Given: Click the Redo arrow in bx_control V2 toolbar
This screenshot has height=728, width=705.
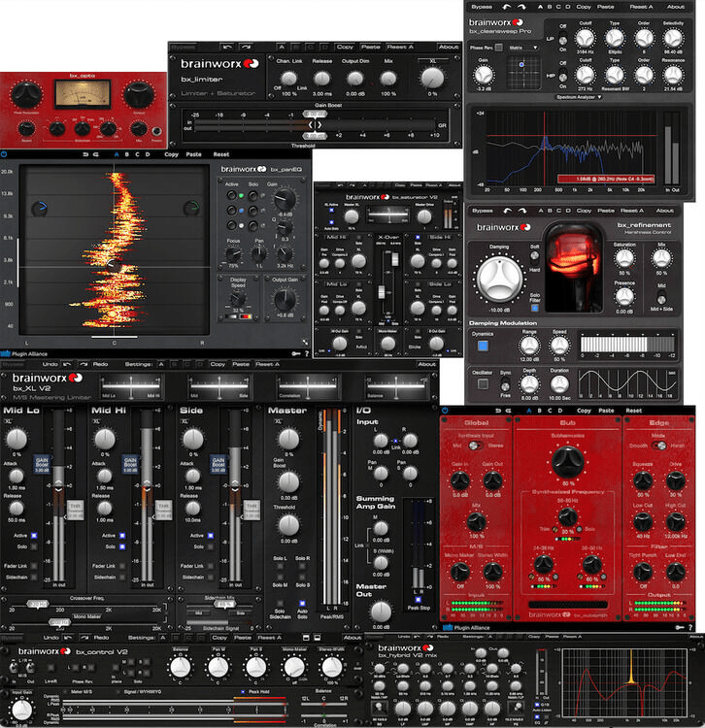Looking at the screenshot, I should click(x=84, y=638).
